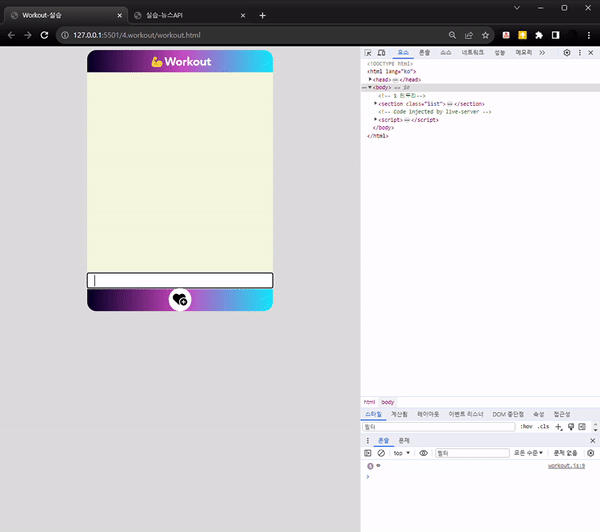Viewport: 600px width, 532px height.
Task: Expand the section class="list" node
Action: tap(375, 103)
